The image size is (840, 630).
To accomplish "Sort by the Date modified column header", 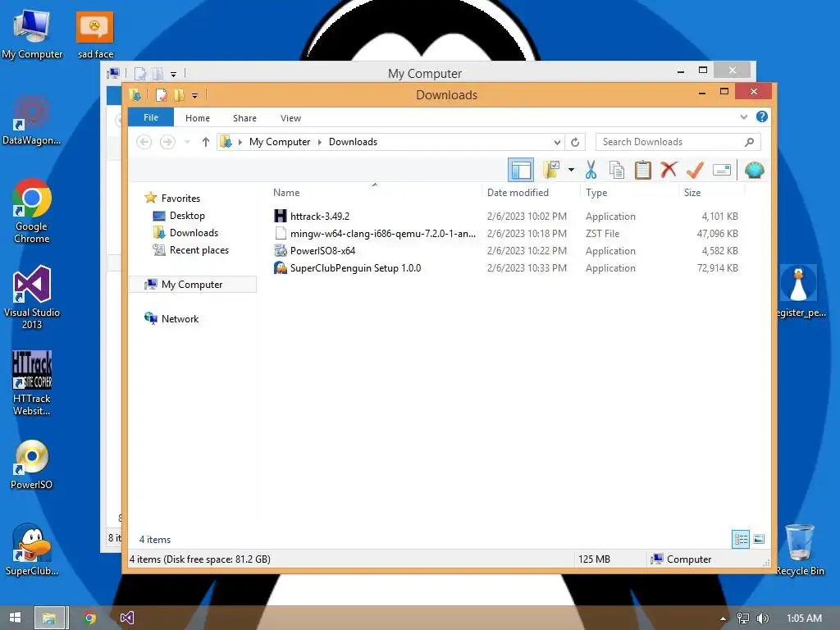I will click(x=518, y=193).
